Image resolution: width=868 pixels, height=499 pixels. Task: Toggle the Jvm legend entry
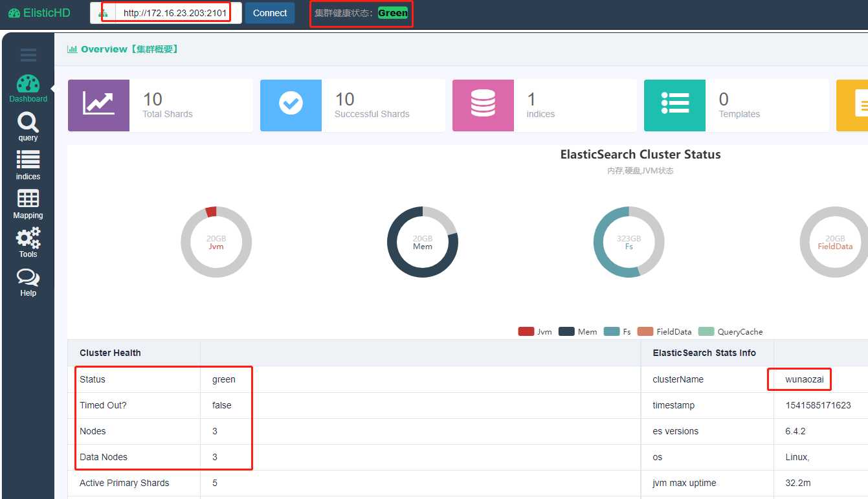(x=535, y=331)
